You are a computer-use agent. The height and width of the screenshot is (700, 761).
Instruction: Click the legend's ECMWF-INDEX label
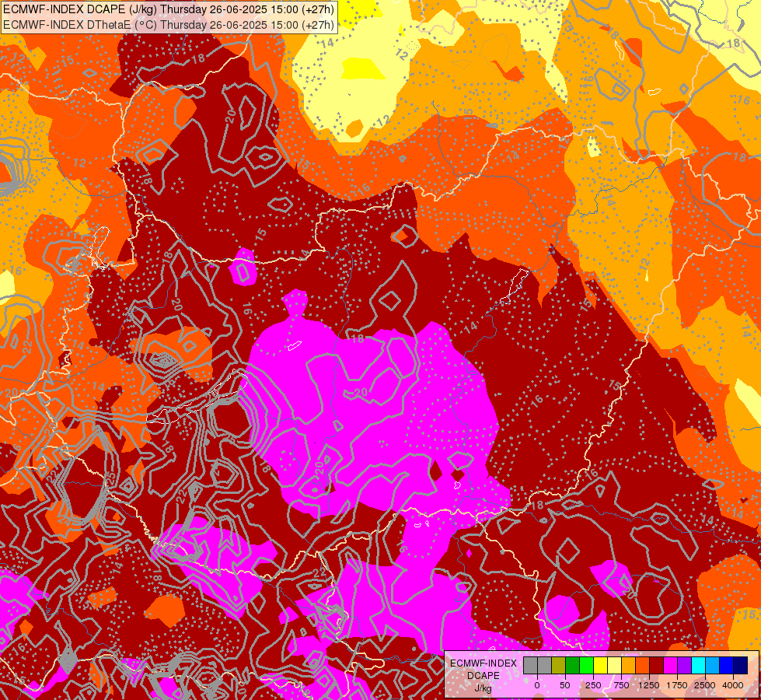coord(483,663)
